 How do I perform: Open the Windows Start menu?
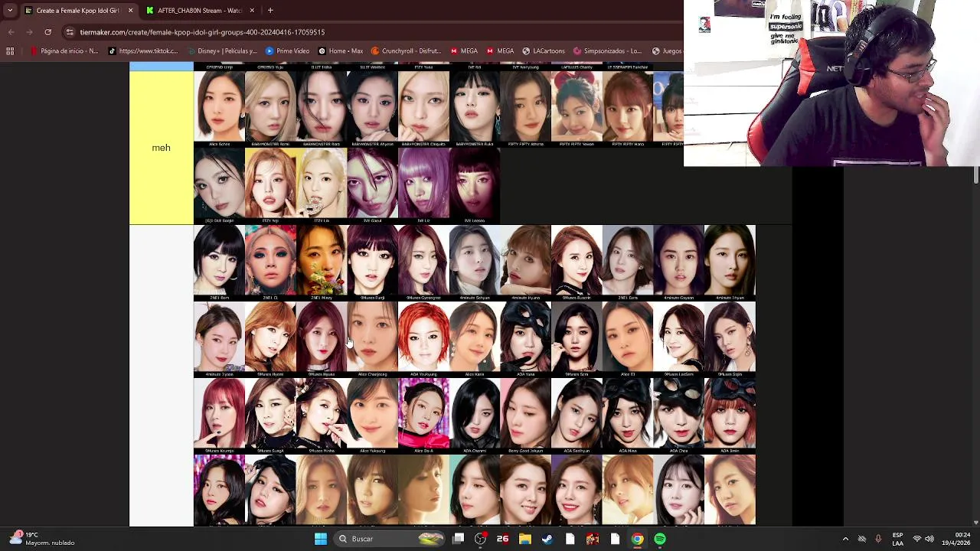click(321, 539)
